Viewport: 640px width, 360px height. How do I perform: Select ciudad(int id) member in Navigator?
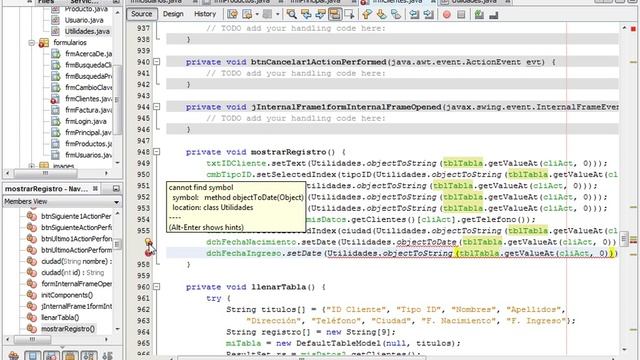tap(72, 273)
